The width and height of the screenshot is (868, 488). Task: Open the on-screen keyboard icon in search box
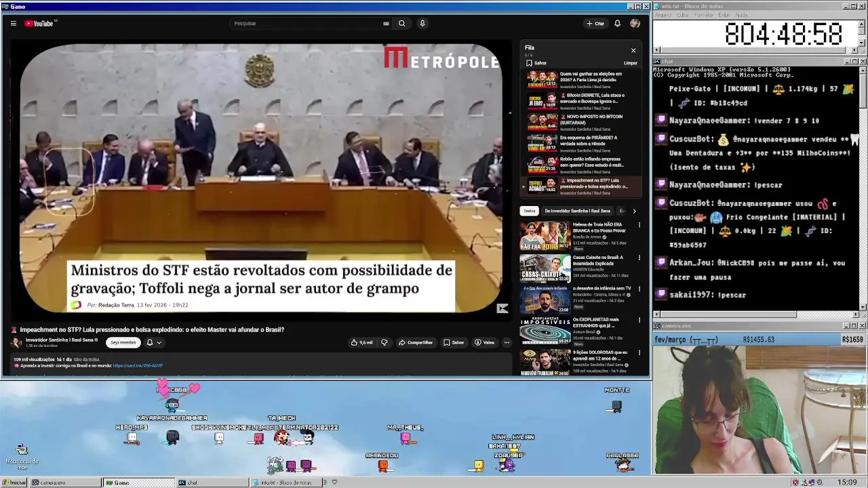click(x=386, y=23)
